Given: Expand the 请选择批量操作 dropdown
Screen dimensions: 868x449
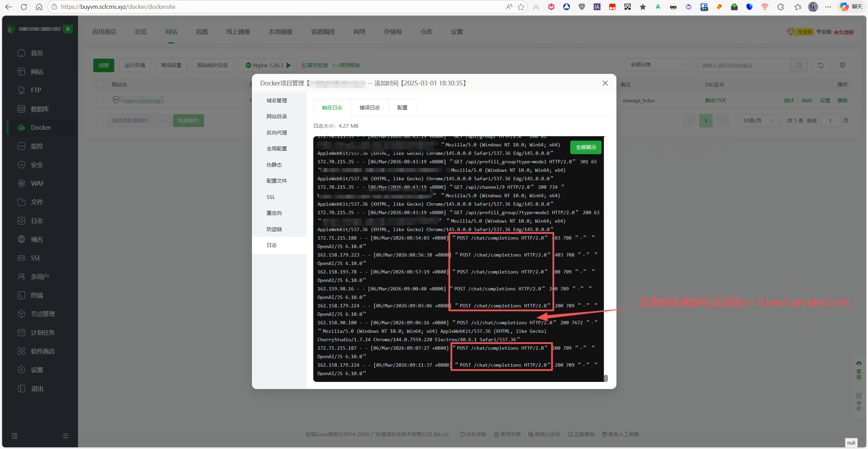Looking at the screenshot, I should [x=138, y=121].
